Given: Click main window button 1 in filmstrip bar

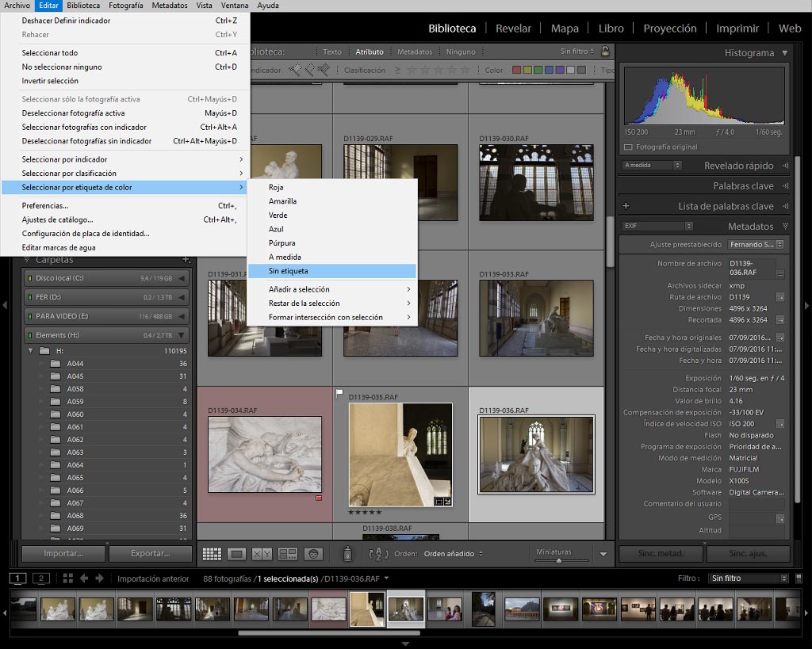Looking at the screenshot, I should tap(18, 578).
